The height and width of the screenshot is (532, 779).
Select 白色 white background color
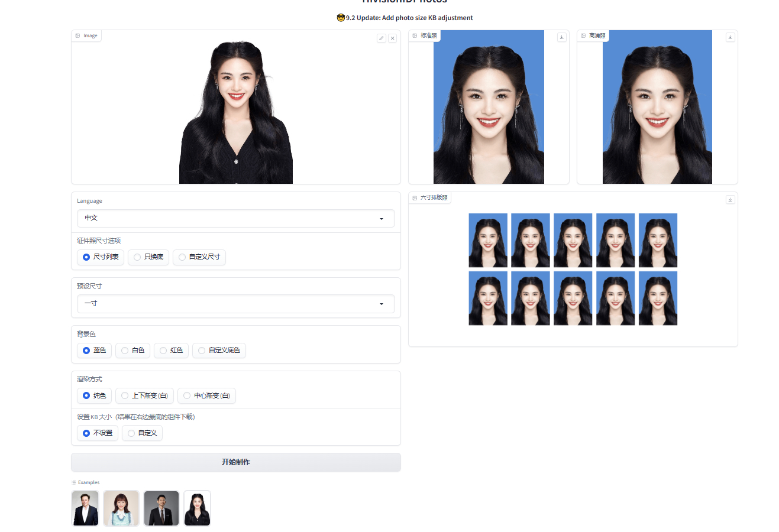pos(125,351)
